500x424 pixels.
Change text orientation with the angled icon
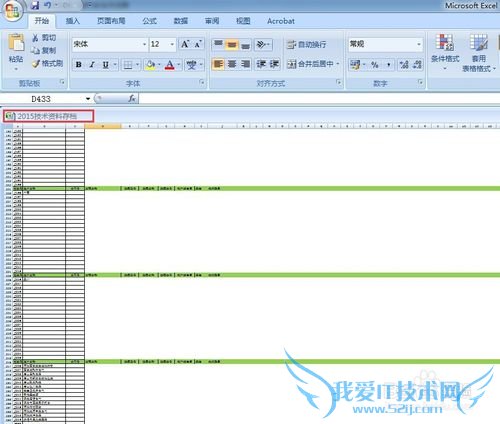click(262, 44)
